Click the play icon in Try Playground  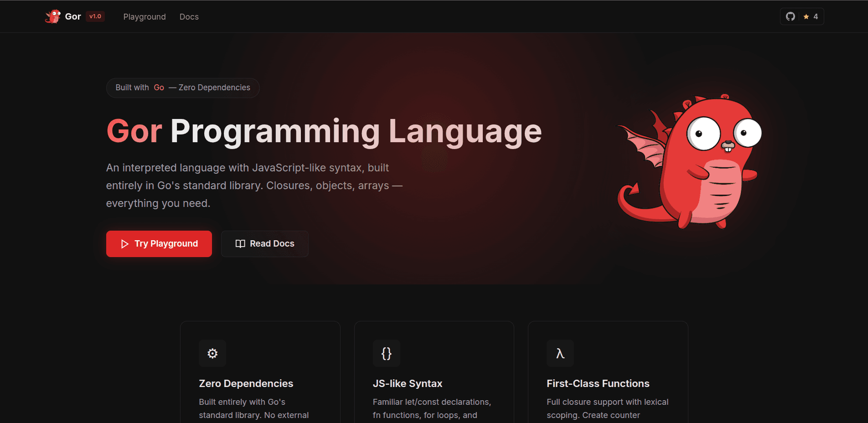[124, 244]
